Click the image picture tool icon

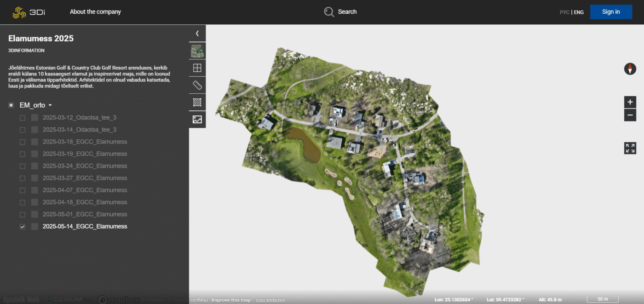[197, 119]
